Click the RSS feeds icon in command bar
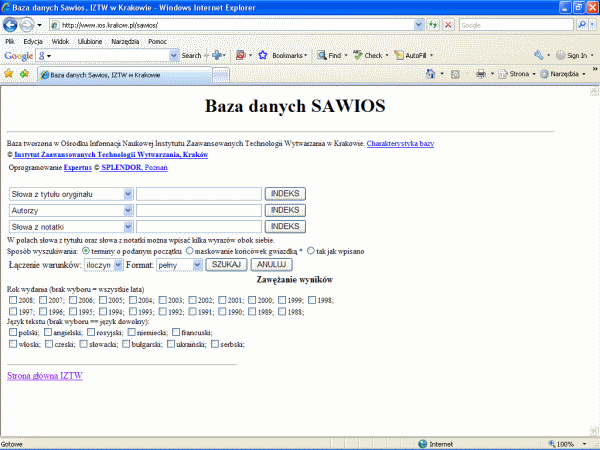This screenshot has width=600, height=450. tap(455, 74)
